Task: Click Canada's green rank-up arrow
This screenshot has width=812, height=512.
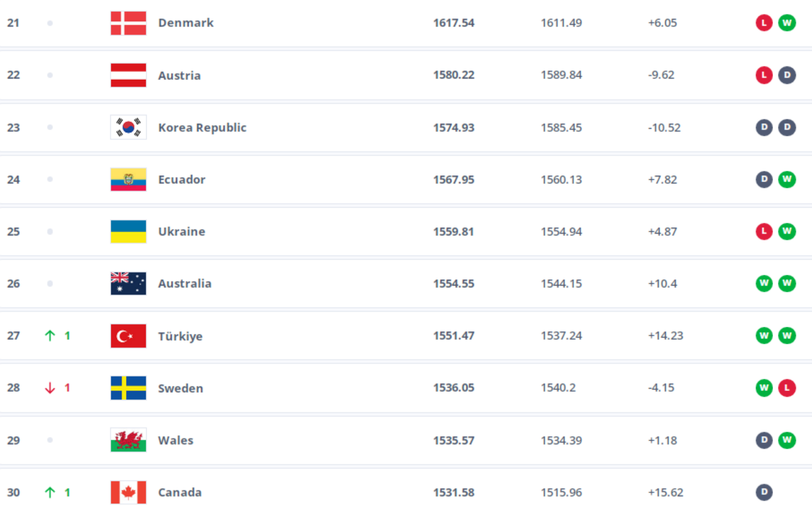Action: click(50, 492)
